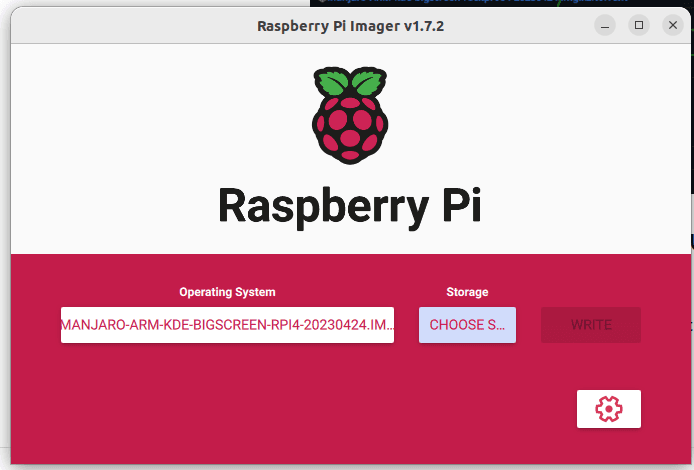Maximize the Raspberry Pi Imager window
Image resolution: width=694 pixels, height=470 pixels.
[x=639, y=25]
